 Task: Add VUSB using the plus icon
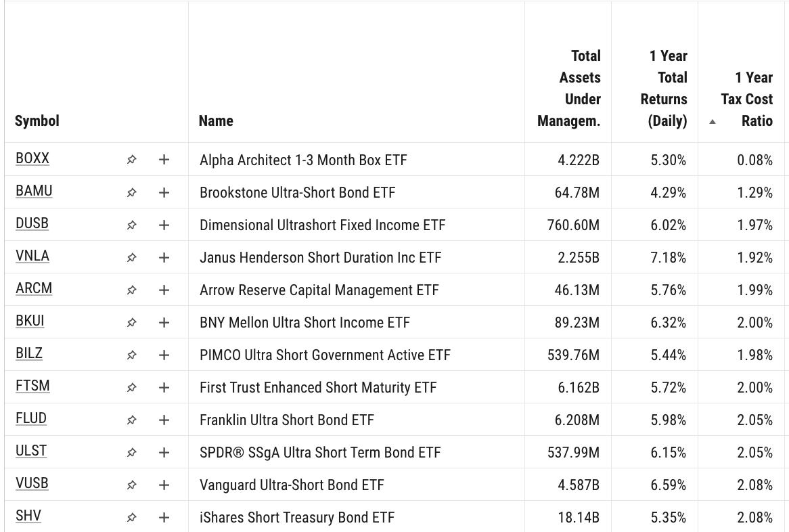click(164, 484)
